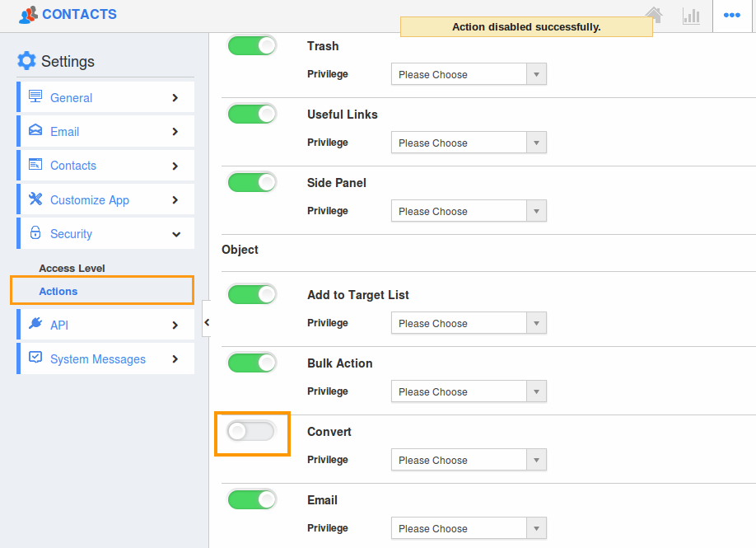Image resolution: width=756 pixels, height=548 pixels.
Task: Click the bar chart icon
Action: pyautogui.click(x=691, y=15)
